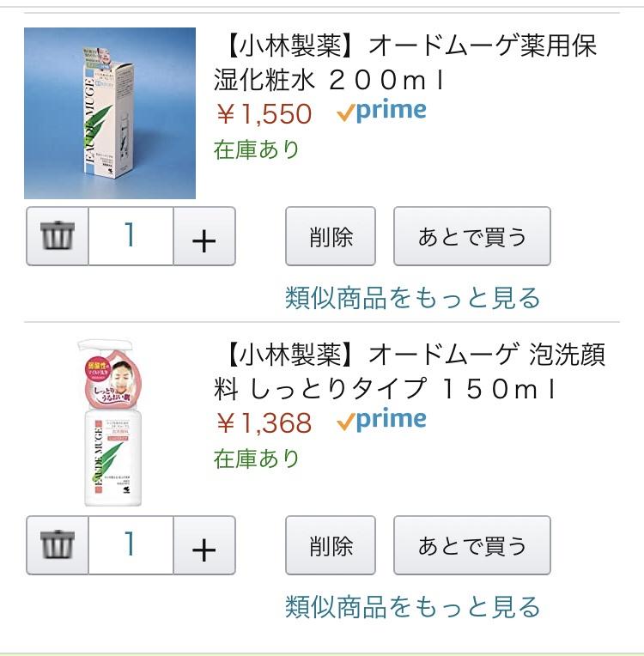Screen dimensions: 644x656
Task: Save 薬用保湿化粧水 with あとで買う button
Action: [472, 236]
